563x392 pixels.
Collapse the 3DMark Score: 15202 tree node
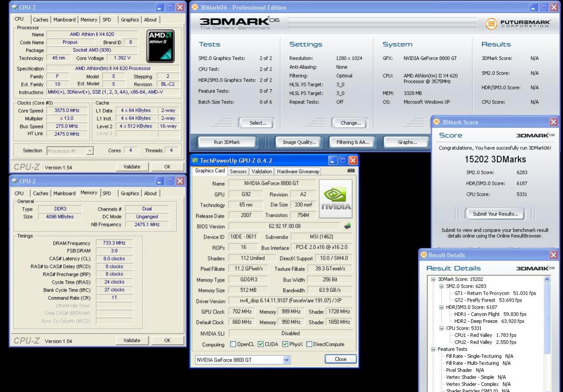434,279
